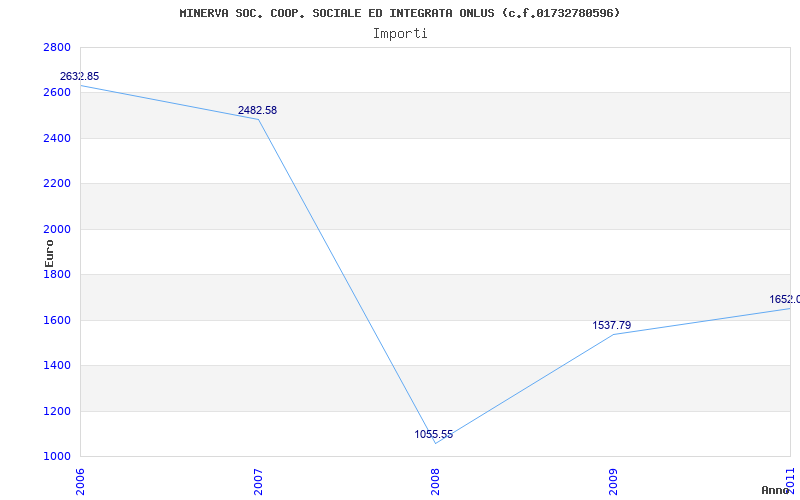Click the 2007 x-axis year label
Screen dimensions: 800x500
(258, 482)
